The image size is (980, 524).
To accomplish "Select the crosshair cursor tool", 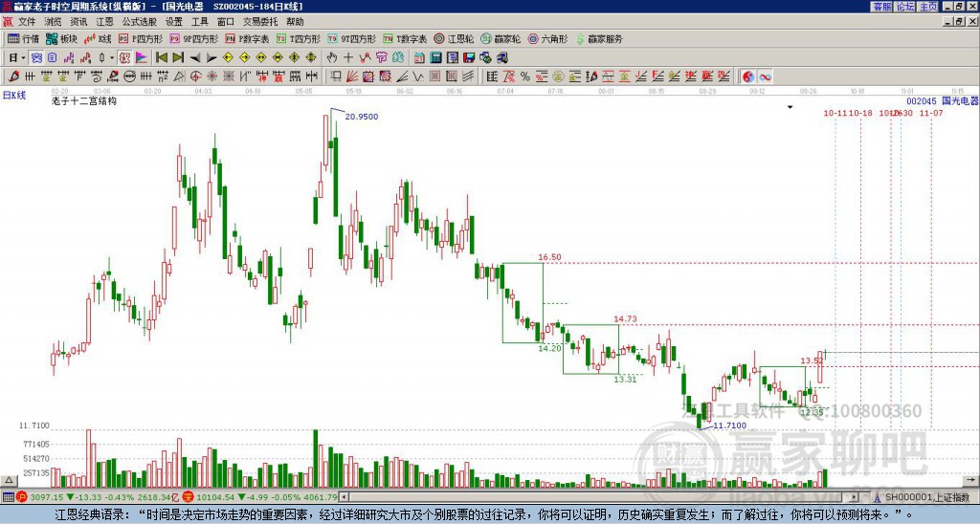I will pyautogui.click(x=348, y=58).
